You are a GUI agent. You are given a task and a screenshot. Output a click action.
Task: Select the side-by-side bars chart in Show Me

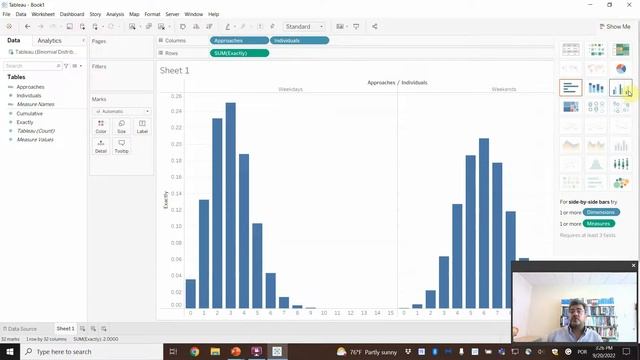click(620, 88)
